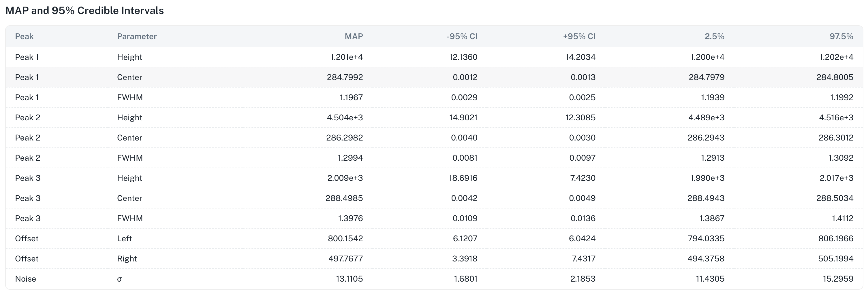868x296 pixels.
Task: Click Noise sigma MAP 13.1105
Action: [x=350, y=279]
